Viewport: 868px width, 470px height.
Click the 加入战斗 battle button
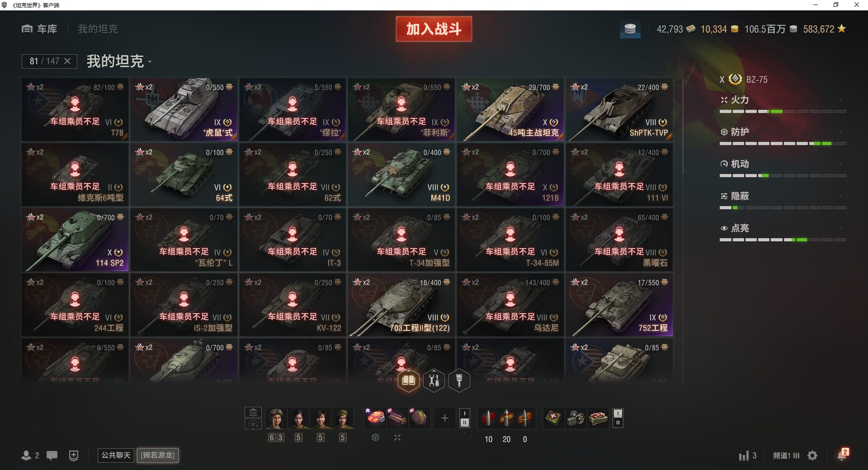point(434,29)
